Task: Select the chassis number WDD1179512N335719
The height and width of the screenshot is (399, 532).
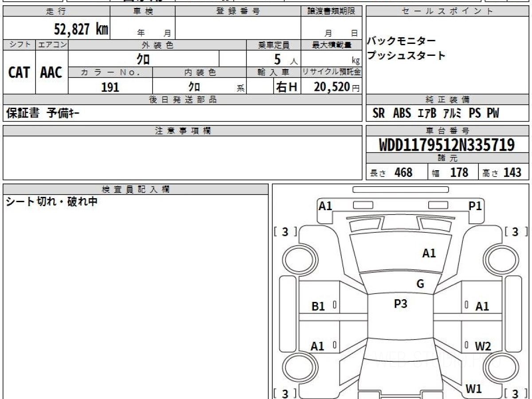Action: coord(447,145)
